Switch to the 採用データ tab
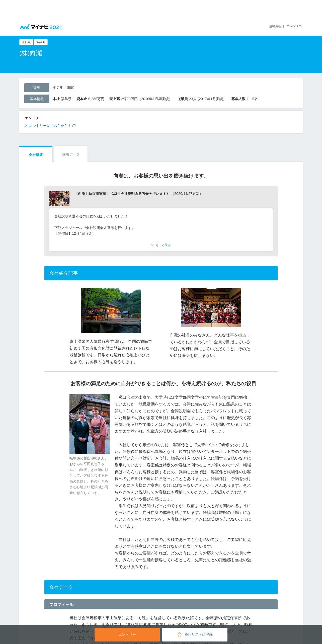 pos(71,154)
